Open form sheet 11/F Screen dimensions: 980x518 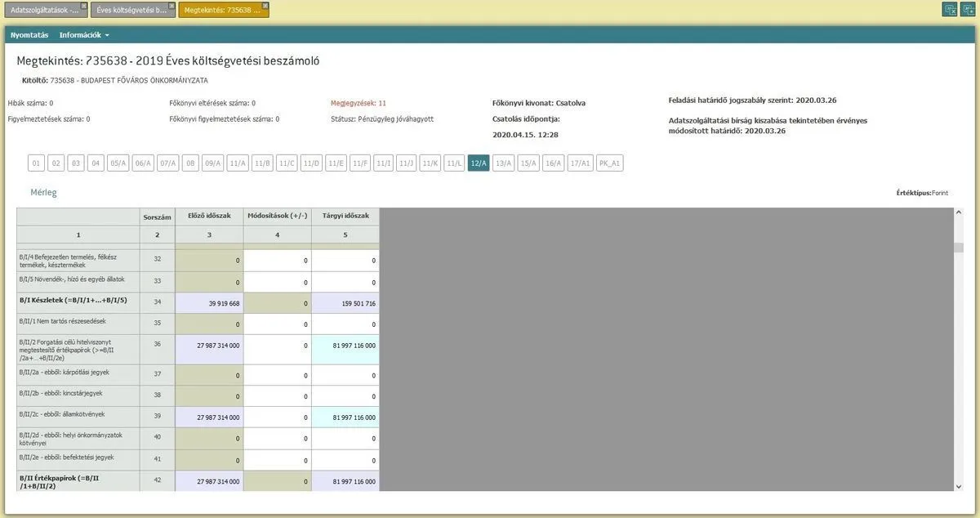pos(360,163)
